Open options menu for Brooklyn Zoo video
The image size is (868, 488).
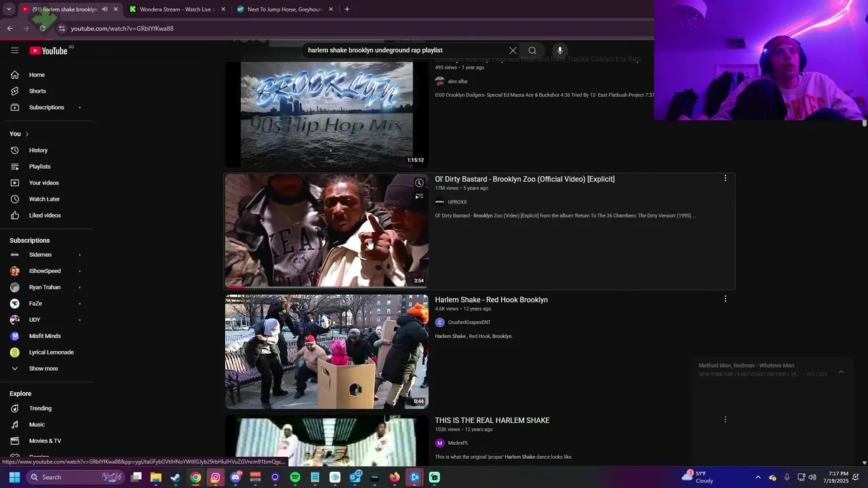tap(725, 178)
